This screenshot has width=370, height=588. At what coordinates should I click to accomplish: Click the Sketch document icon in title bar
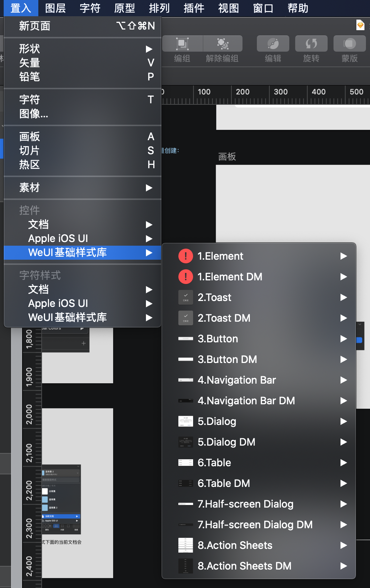(360, 25)
